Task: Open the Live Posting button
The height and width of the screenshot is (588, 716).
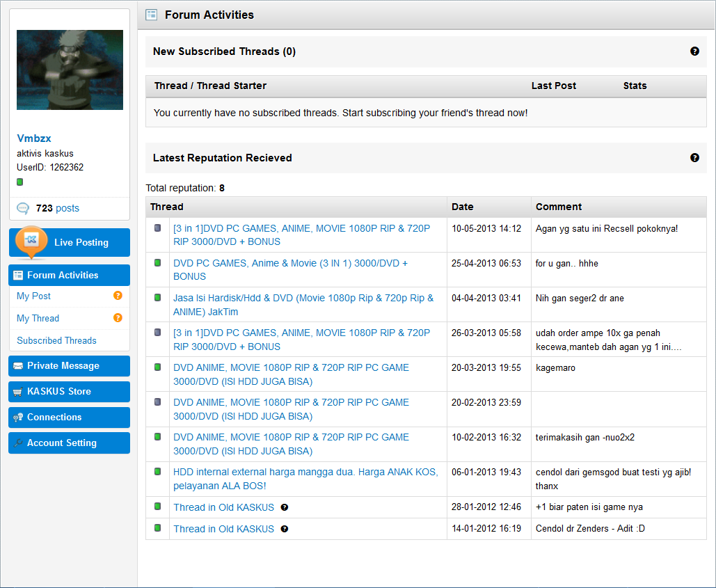Action: click(x=70, y=242)
